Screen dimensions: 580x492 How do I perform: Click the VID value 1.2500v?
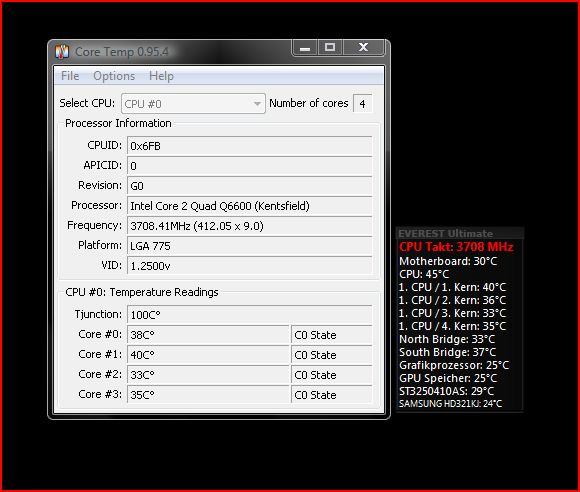(250, 266)
